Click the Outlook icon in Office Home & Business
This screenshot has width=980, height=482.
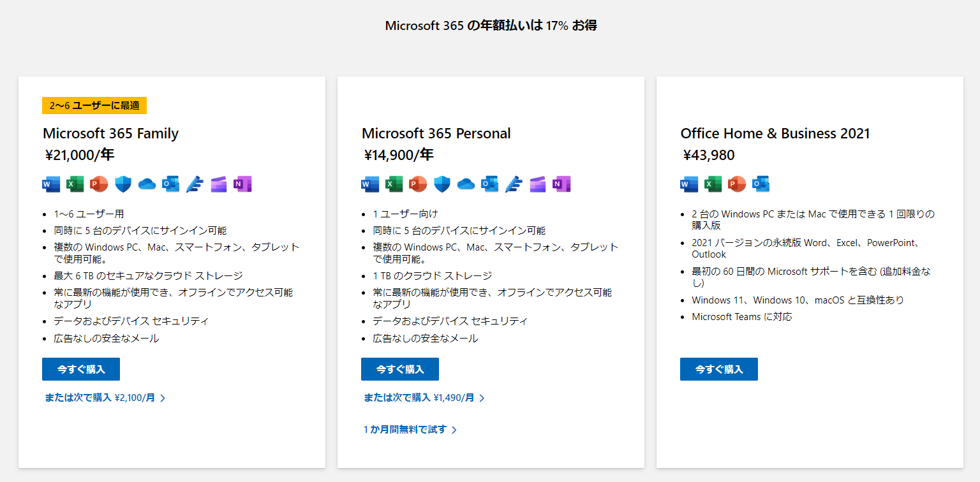[761, 184]
